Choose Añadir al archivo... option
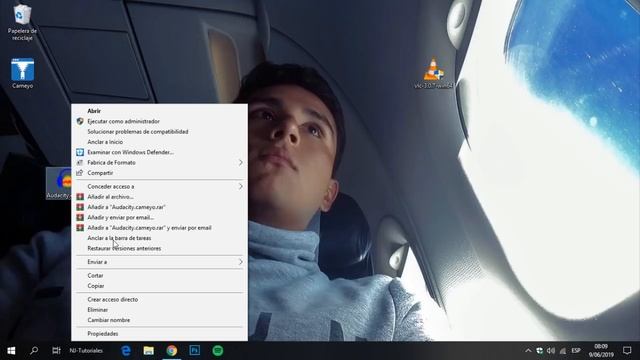This screenshot has width=640, height=360. click(159, 197)
